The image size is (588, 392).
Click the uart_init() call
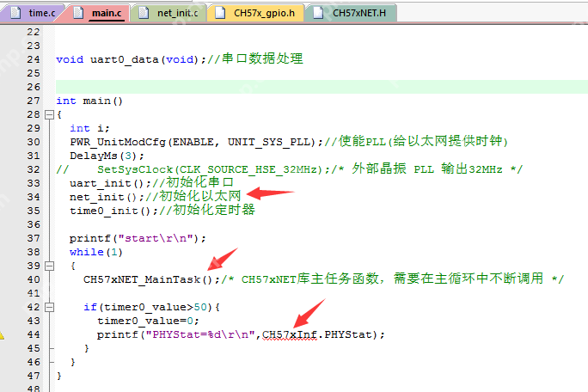[x=110, y=183]
